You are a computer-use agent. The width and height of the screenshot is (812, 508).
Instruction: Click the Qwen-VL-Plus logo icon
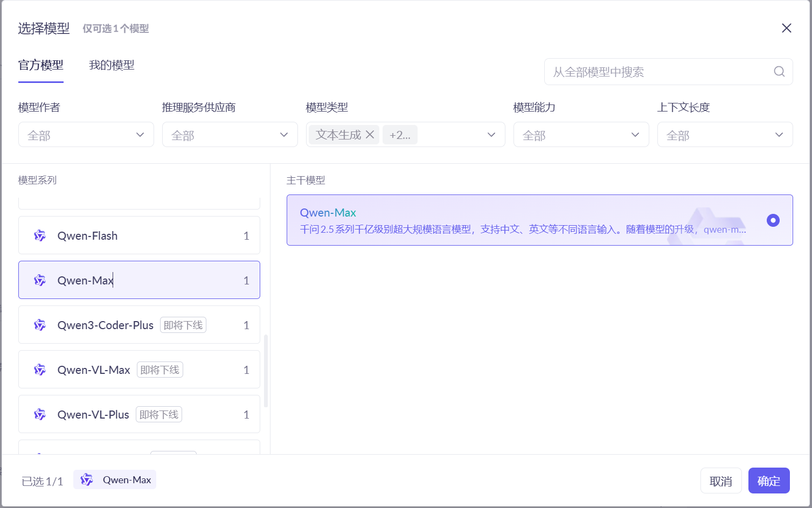click(x=40, y=414)
